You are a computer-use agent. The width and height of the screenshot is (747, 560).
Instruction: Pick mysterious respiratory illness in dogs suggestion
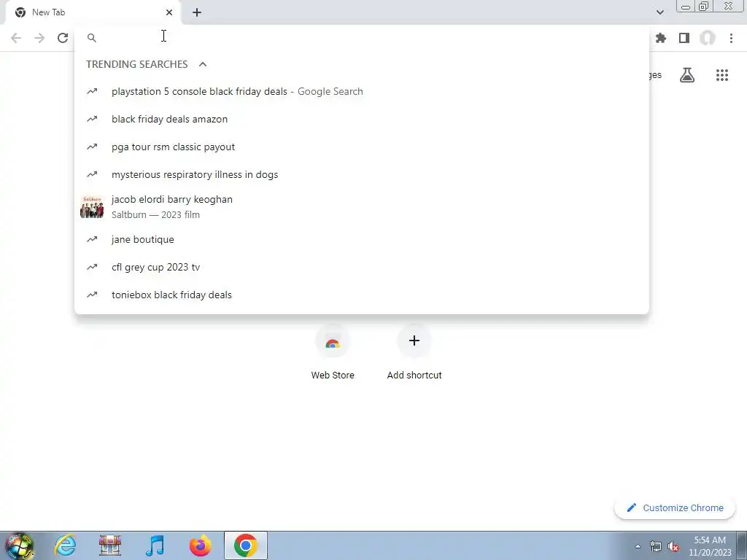coord(362,175)
